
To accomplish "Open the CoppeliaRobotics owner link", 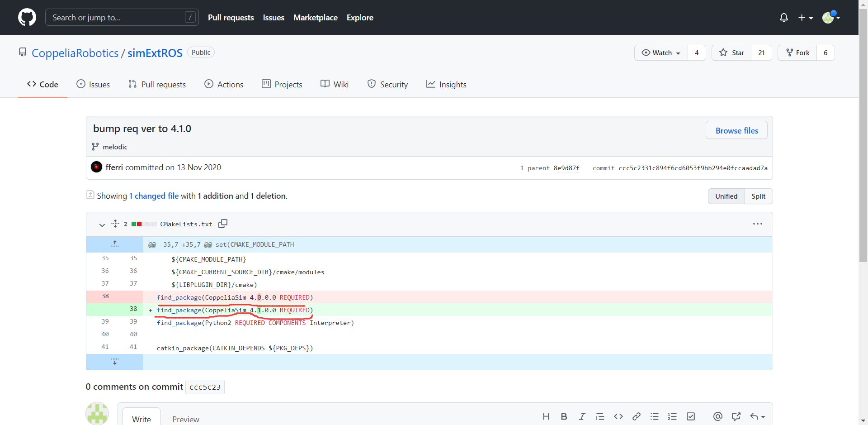I will click(75, 53).
